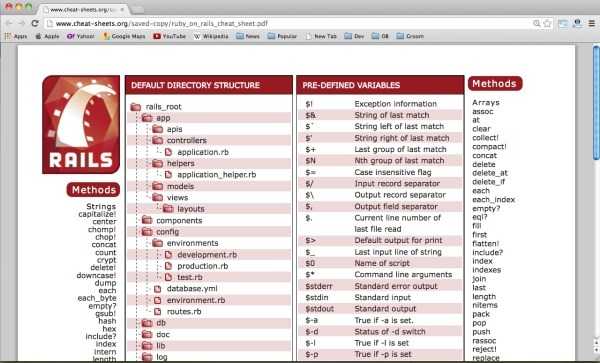Open the Google Maps bookmark
600x363 pixels.
click(124, 36)
